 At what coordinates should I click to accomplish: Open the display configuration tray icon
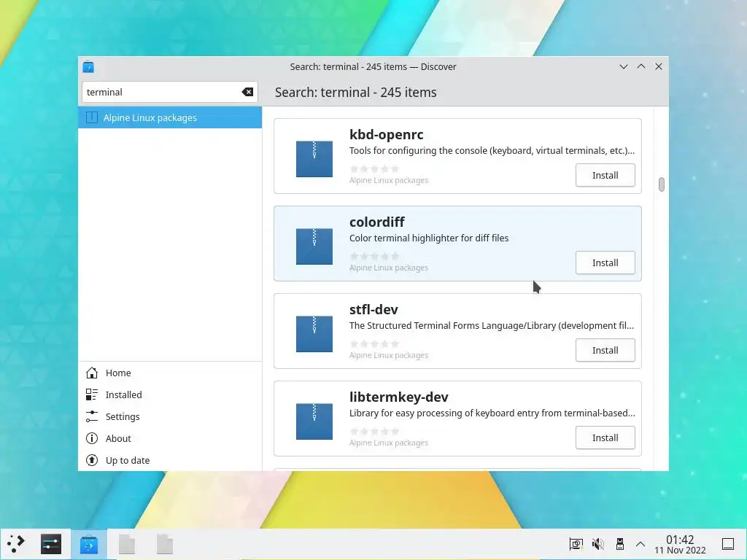pos(576,544)
